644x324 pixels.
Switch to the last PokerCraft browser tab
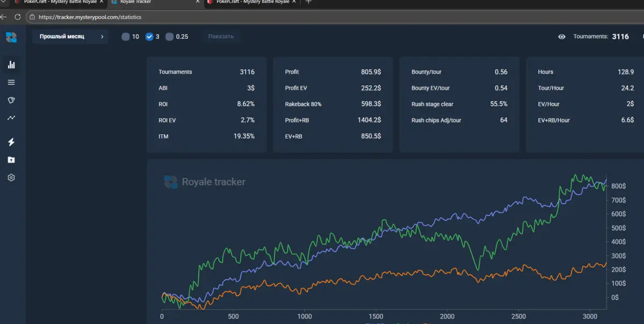tap(252, 2)
